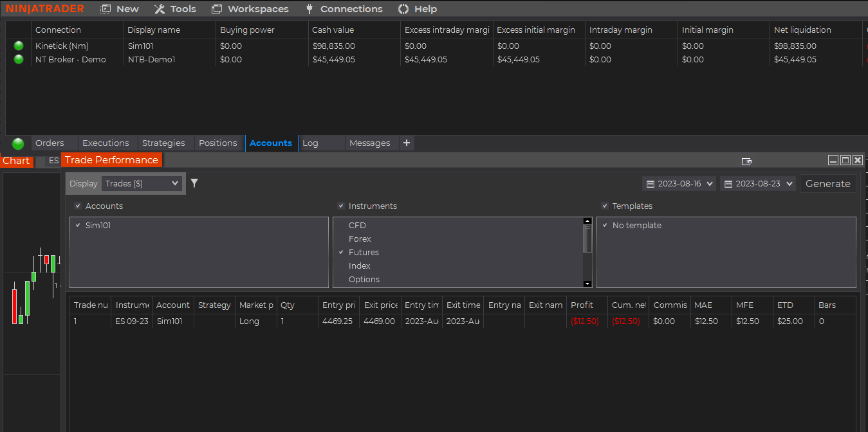Image resolution: width=868 pixels, height=432 pixels.
Task: Sort by the MAE column header
Action: (x=711, y=305)
